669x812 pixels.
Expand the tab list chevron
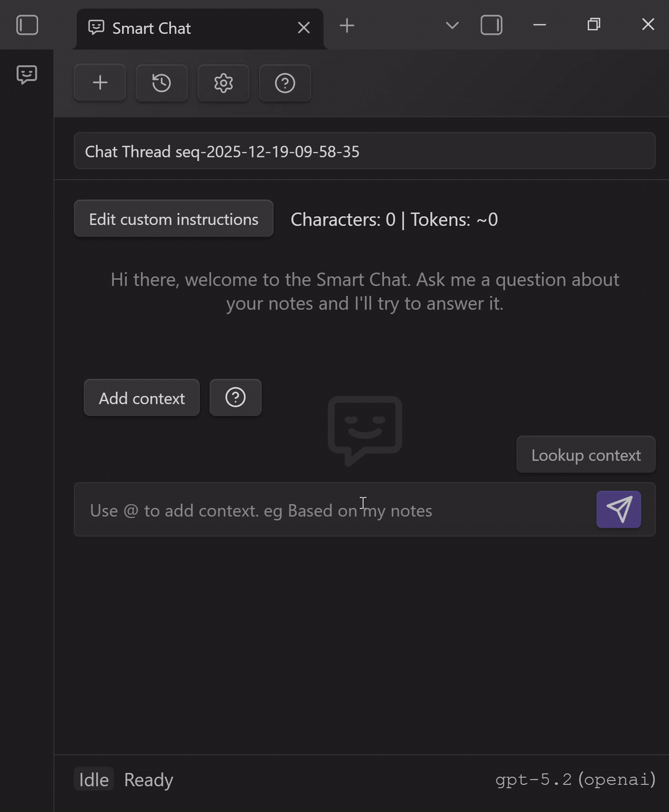(452, 25)
